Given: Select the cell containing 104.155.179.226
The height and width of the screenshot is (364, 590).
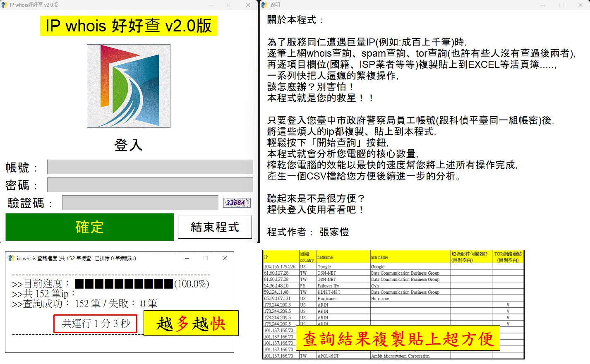Looking at the screenshot, I should (x=281, y=267).
